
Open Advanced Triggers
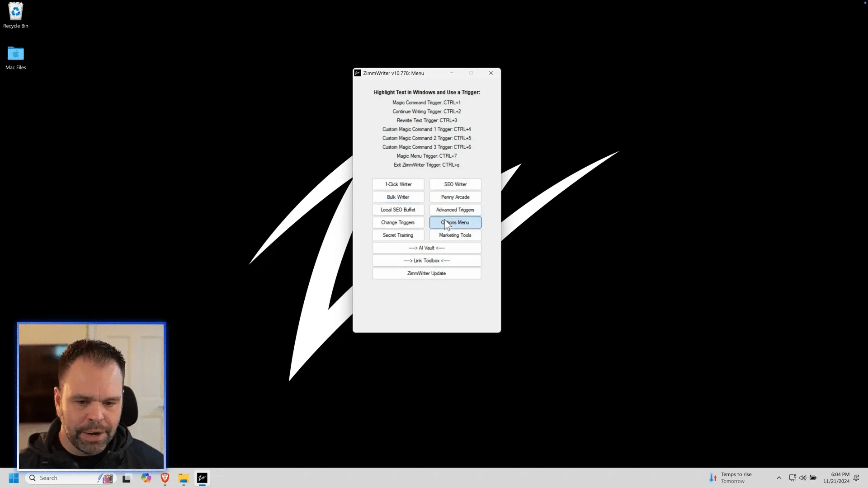coord(455,210)
